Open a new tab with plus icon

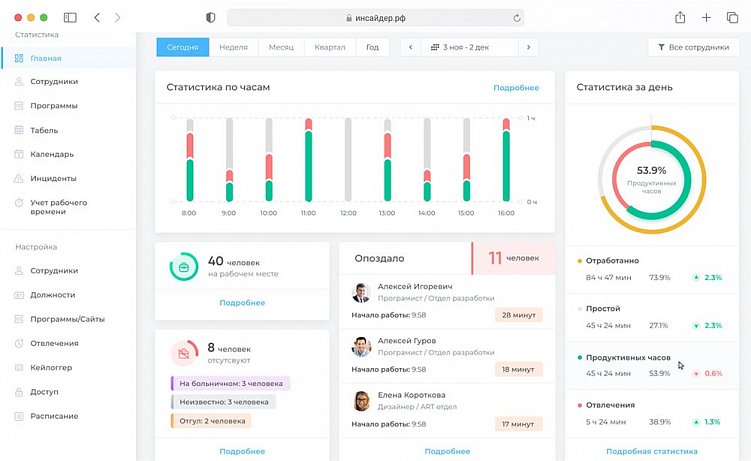tap(706, 18)
